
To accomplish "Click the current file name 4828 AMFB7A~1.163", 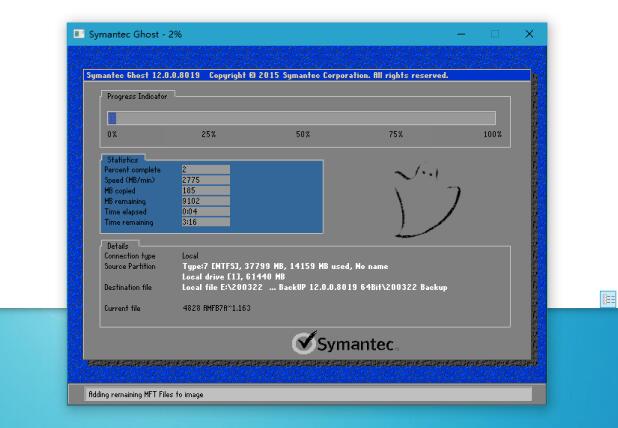I will (x=216, y=308).
